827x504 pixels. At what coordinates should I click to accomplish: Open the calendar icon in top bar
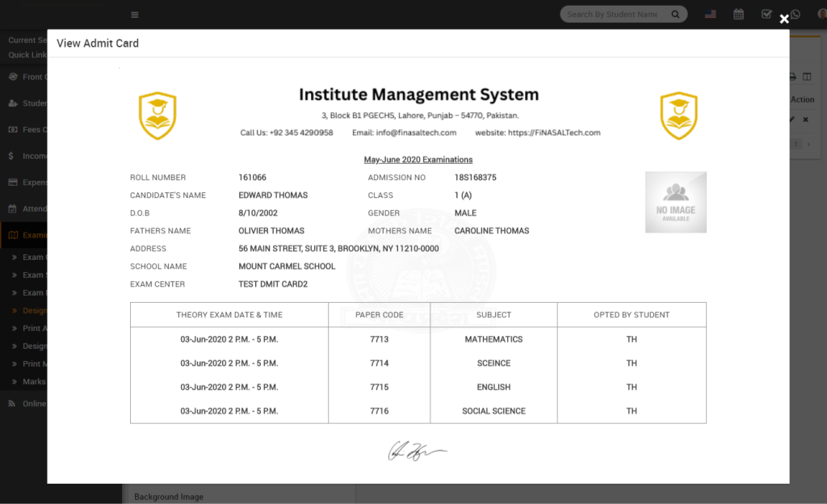(x=738, y=15)
